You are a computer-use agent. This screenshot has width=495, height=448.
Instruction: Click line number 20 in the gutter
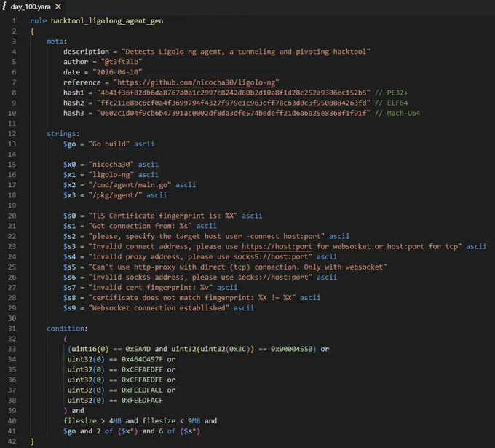point(12,216)
